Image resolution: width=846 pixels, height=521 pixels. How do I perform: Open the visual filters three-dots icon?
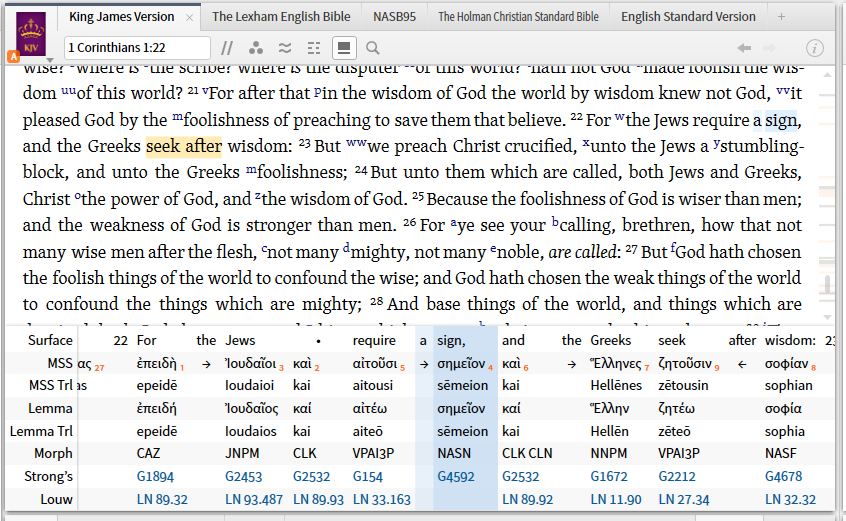point(256,48)
